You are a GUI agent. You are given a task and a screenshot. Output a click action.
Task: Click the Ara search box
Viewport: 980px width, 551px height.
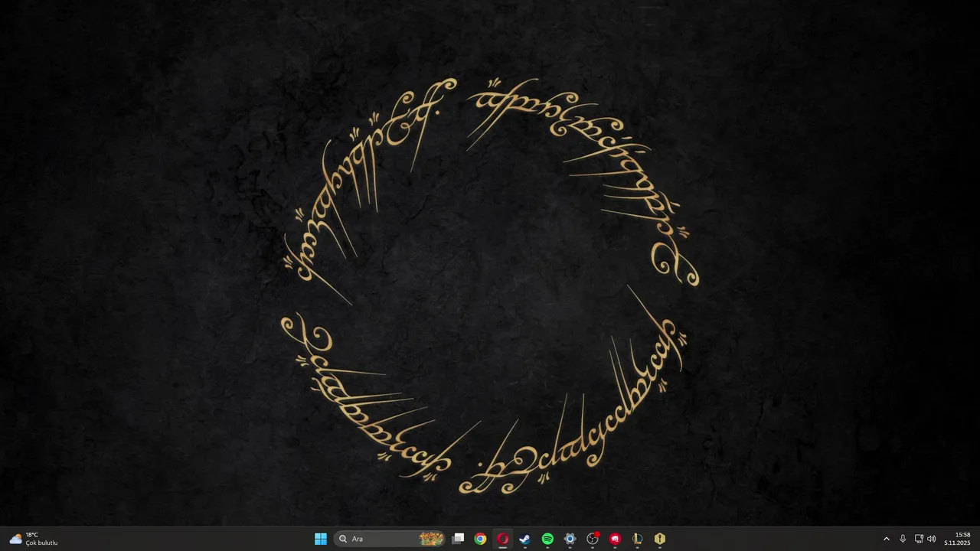coord(389,539)
